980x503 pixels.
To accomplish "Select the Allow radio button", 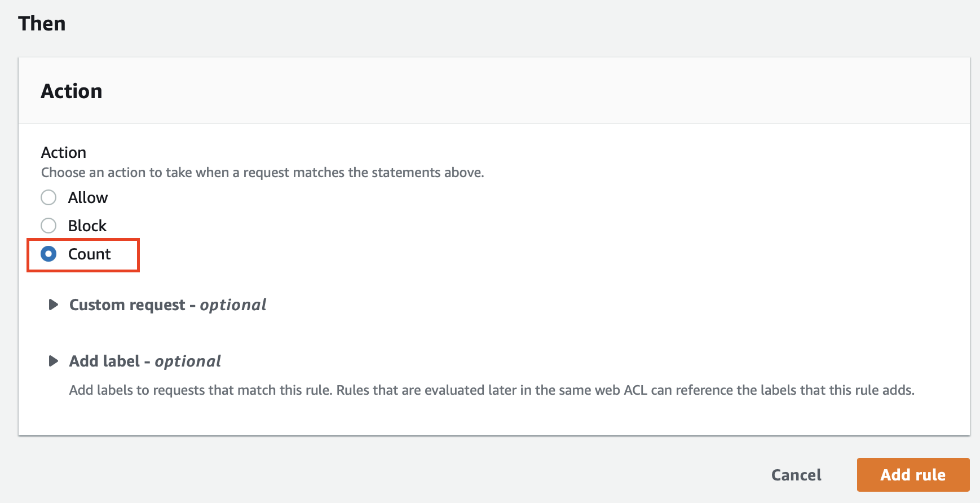I will pyautogui.click(x=48, y=197).
